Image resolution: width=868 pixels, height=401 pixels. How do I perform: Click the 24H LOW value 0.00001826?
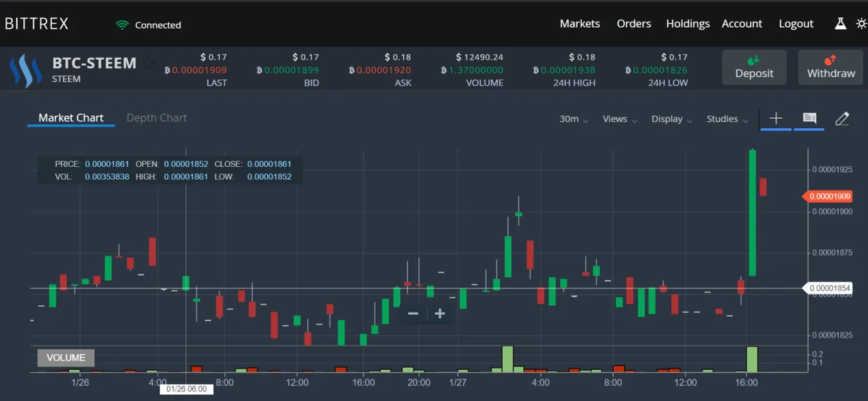tap(656, 70)
